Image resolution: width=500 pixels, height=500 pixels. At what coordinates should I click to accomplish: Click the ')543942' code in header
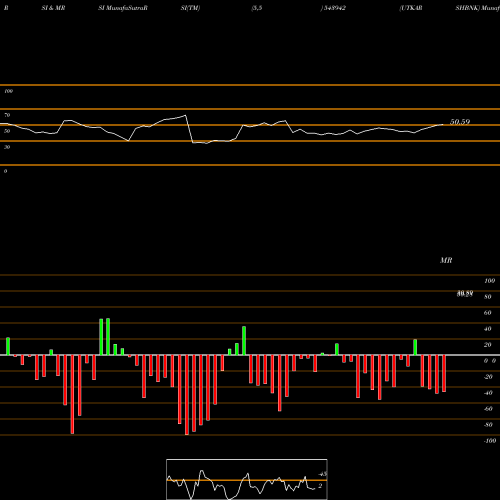(x=333, y=8)
